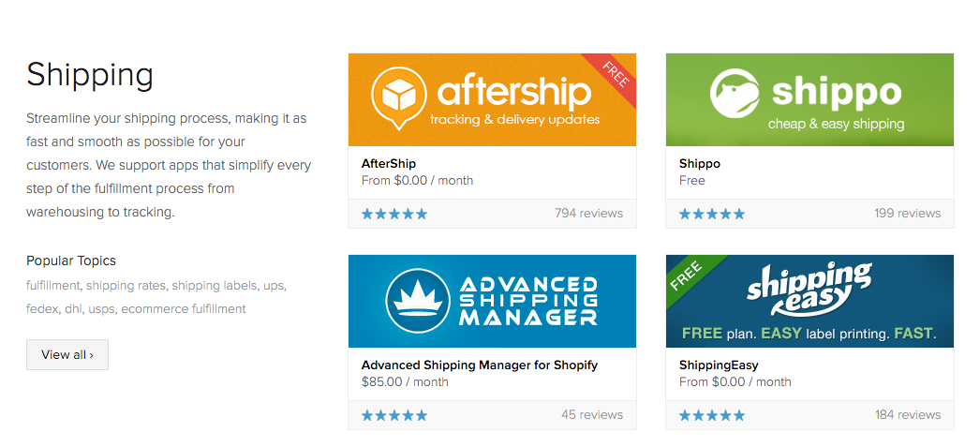Image resolution: width=980 pixels, height=447 pixels.
Task: Click Advanced Shipping Manager star rating
Action: [x=394, y=415]
